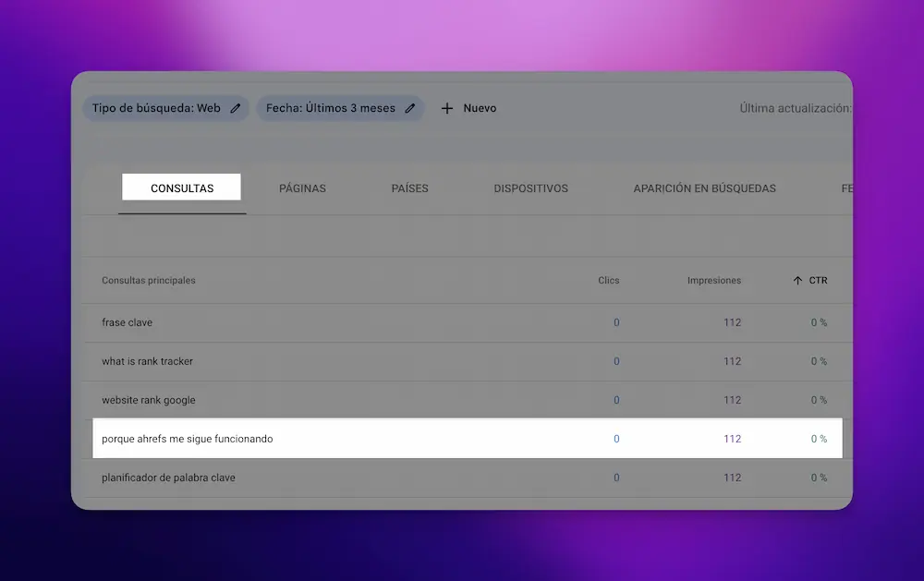Select the DISPOSITIVOS tab
Image resolution: width=924 pixels, height=581 pixels.
[x=530, y=188]
